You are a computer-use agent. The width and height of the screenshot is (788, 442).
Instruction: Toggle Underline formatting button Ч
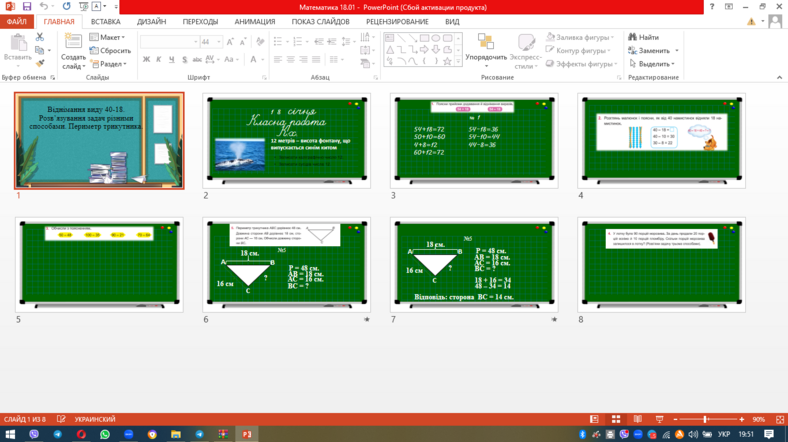(x=172, y=59)
